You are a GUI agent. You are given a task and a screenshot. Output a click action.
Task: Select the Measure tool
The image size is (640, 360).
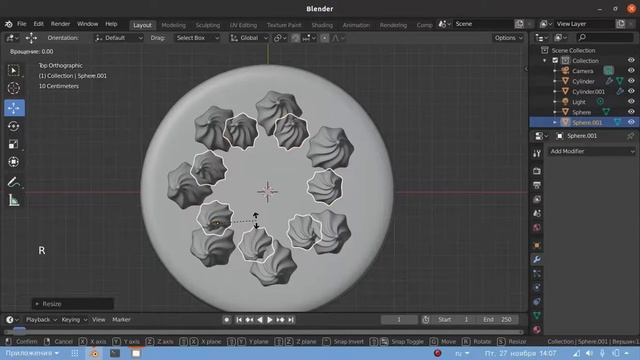(13, 200)
